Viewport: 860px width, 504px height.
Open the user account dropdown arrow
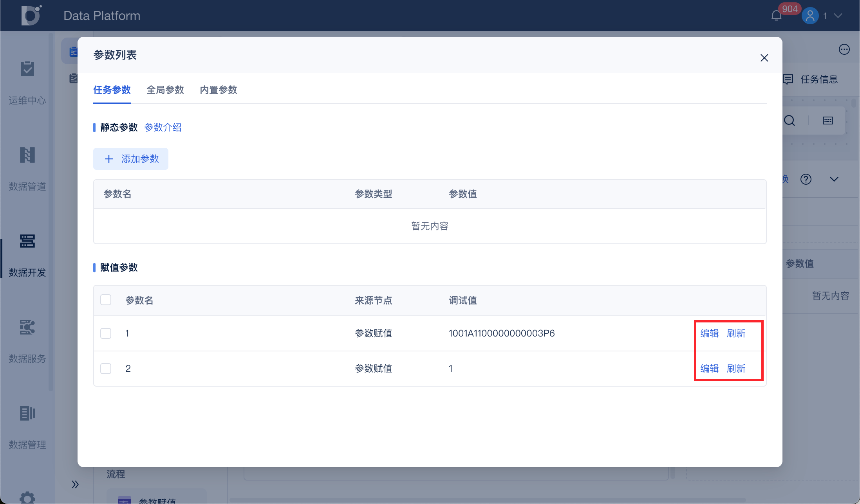(x=838, y=16)
